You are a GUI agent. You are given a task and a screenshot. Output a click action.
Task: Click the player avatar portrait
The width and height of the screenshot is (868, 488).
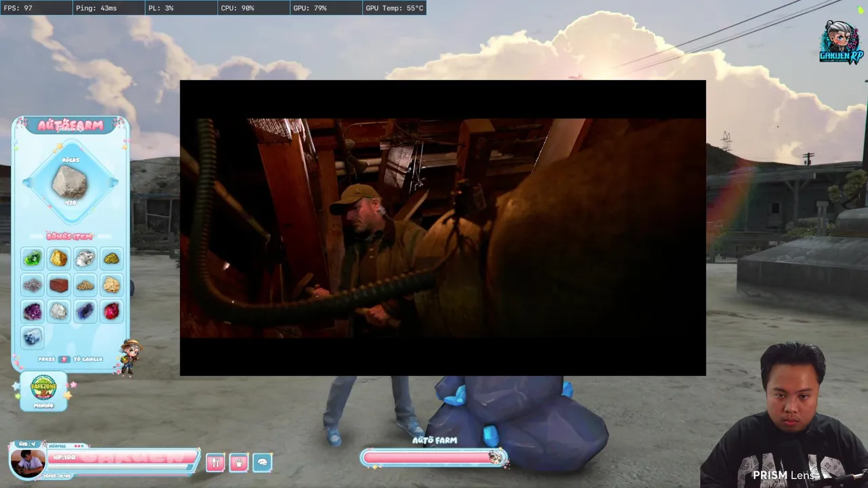(x=27, y=462)
